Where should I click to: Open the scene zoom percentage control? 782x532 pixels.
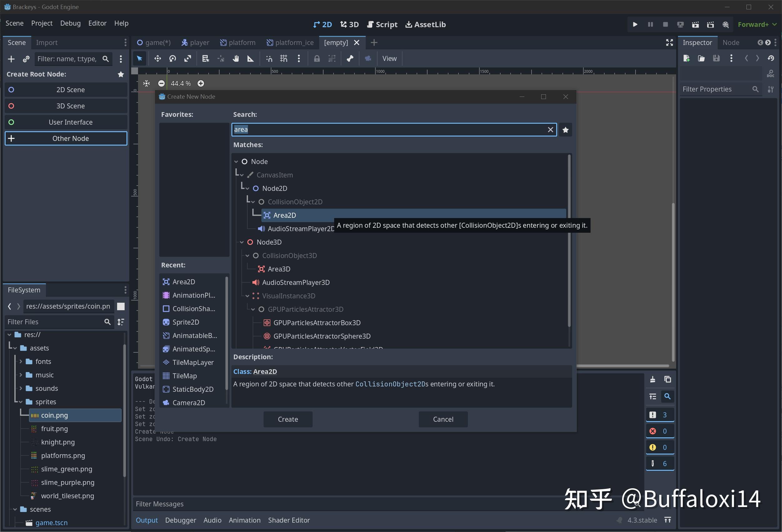pos(181,83)
